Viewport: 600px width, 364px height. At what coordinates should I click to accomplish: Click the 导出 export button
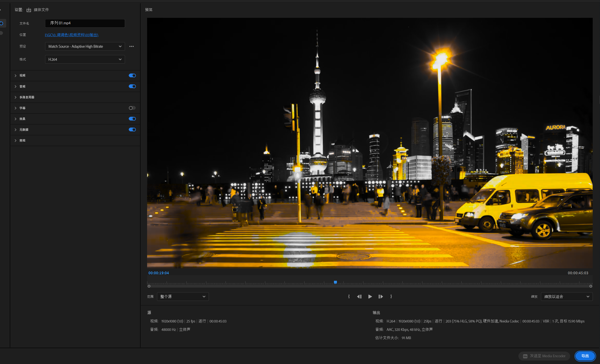coord(585,356)
